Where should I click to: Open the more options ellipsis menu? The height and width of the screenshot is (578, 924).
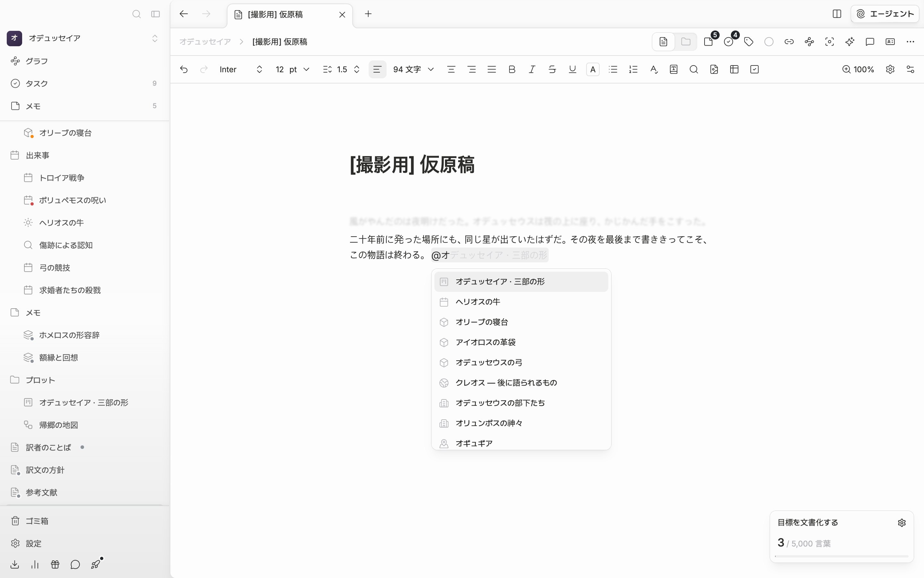[910, 42]
